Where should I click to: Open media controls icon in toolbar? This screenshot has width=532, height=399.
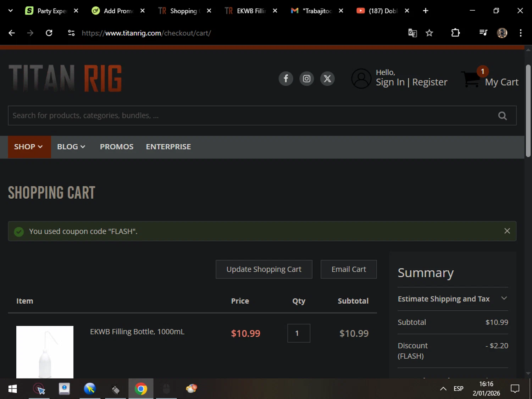483,33
